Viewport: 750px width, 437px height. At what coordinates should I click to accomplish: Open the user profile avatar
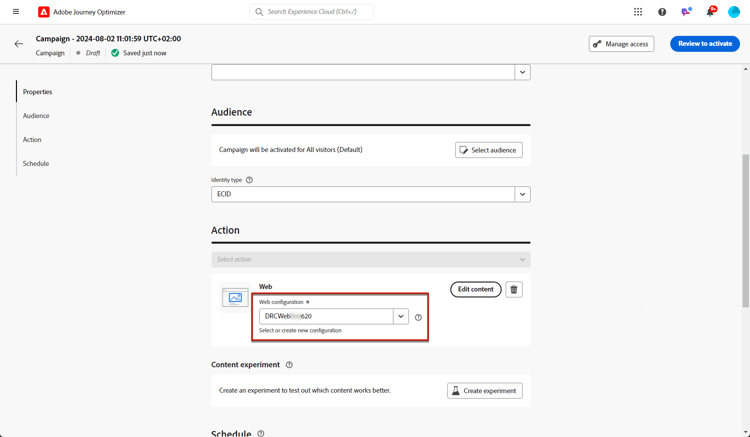pos(734,12)
